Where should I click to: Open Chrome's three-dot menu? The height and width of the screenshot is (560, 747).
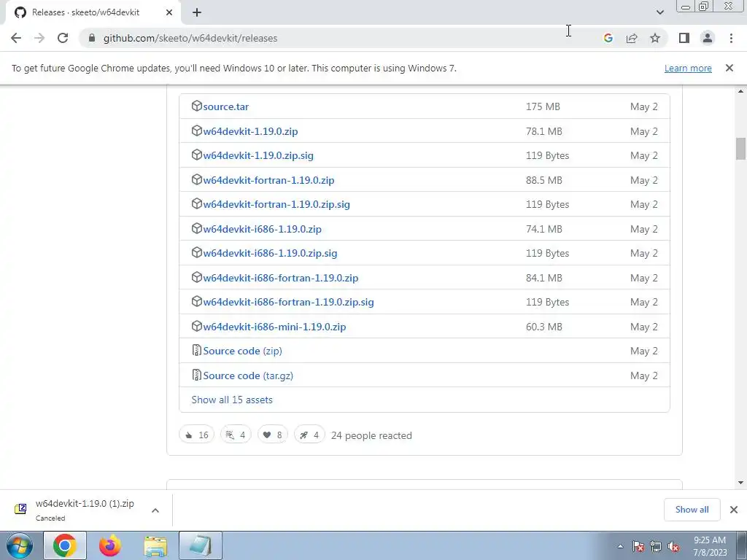pyautogui.click(x=731, y=38)
